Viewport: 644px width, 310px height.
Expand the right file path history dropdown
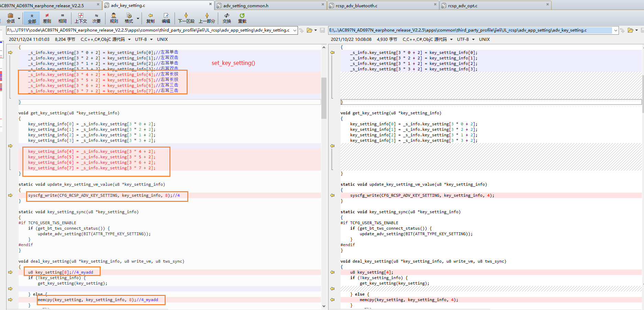click(616, 30)
